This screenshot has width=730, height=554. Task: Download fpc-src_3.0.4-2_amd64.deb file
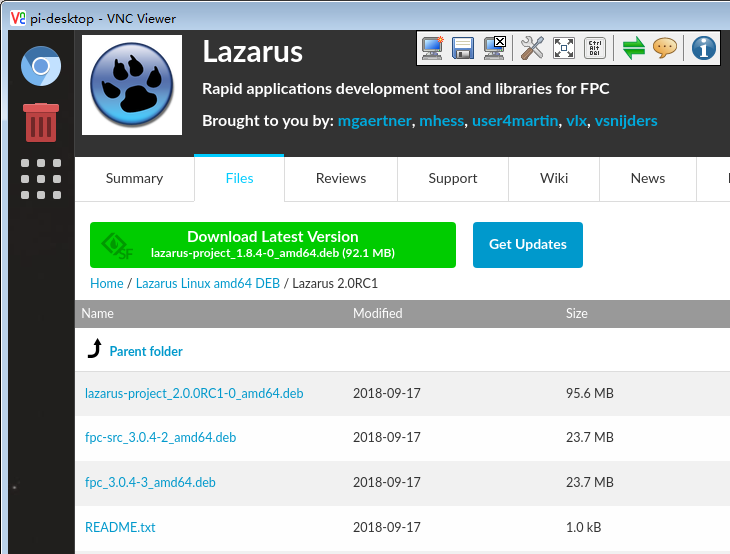[160, 438]
